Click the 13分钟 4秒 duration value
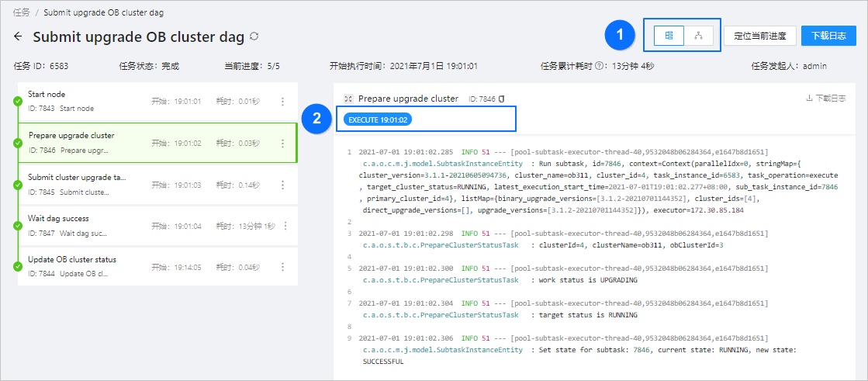868x381 pixels. coord(633,66)
